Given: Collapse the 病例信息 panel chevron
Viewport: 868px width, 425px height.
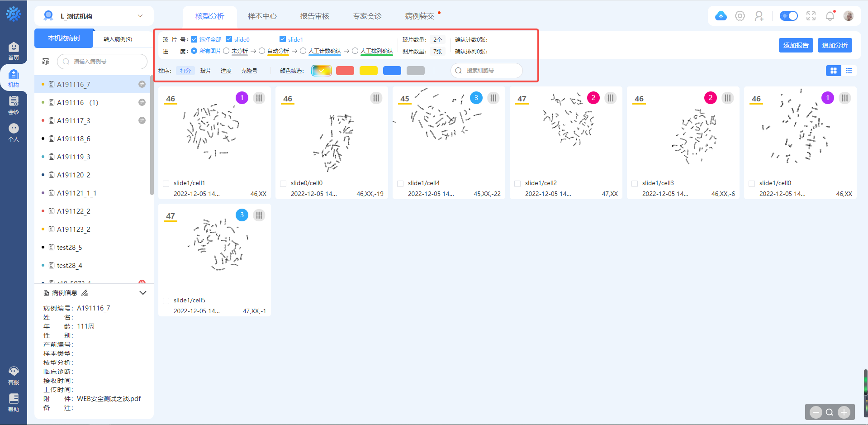Looking at the screenshot, I should coord(143,293).
